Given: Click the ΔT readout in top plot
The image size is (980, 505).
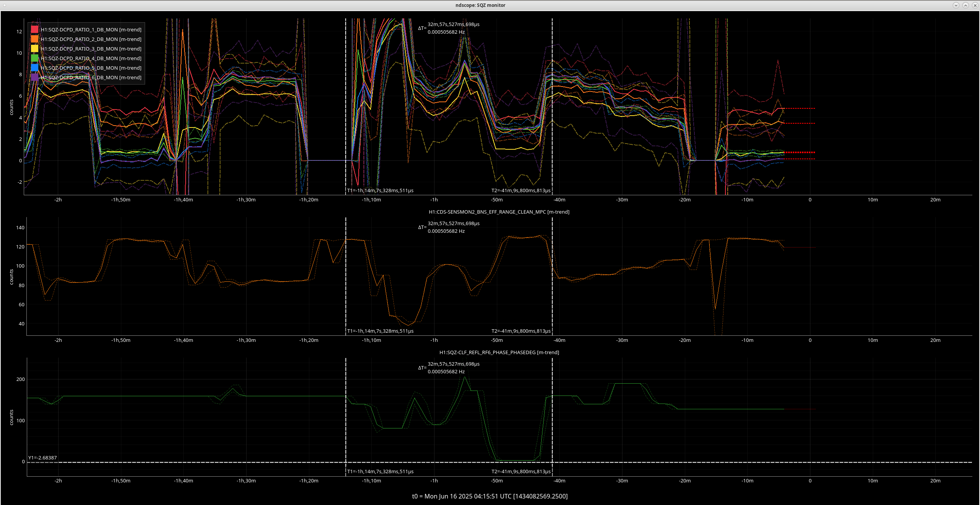Looking at the screenshot, I should point(449,28).
